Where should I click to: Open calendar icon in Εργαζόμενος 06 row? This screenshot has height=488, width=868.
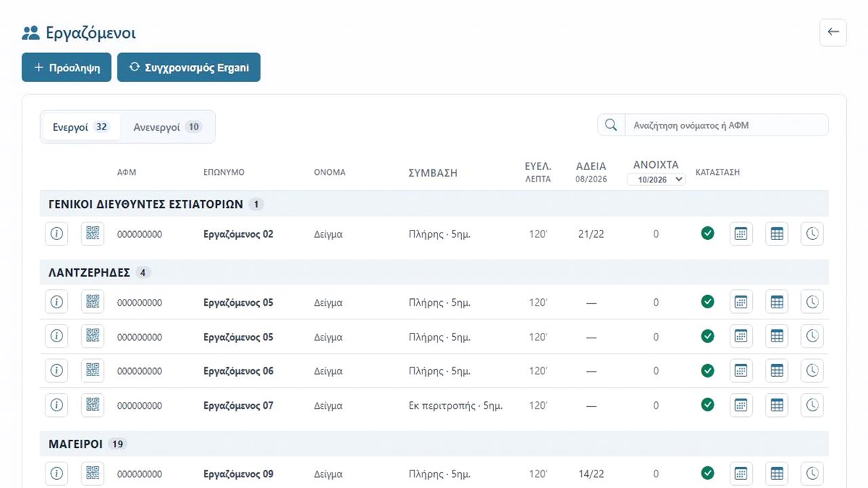pos(741,371)
